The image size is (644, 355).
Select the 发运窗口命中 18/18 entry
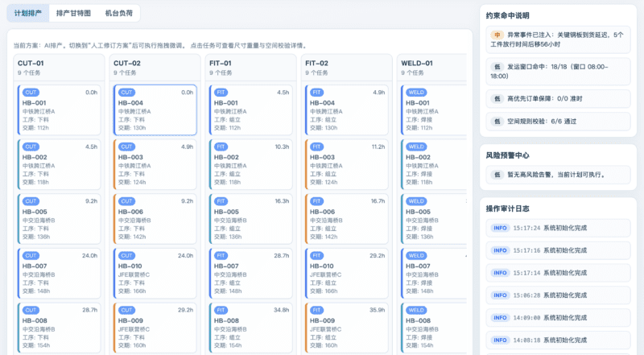coord(558,71)
